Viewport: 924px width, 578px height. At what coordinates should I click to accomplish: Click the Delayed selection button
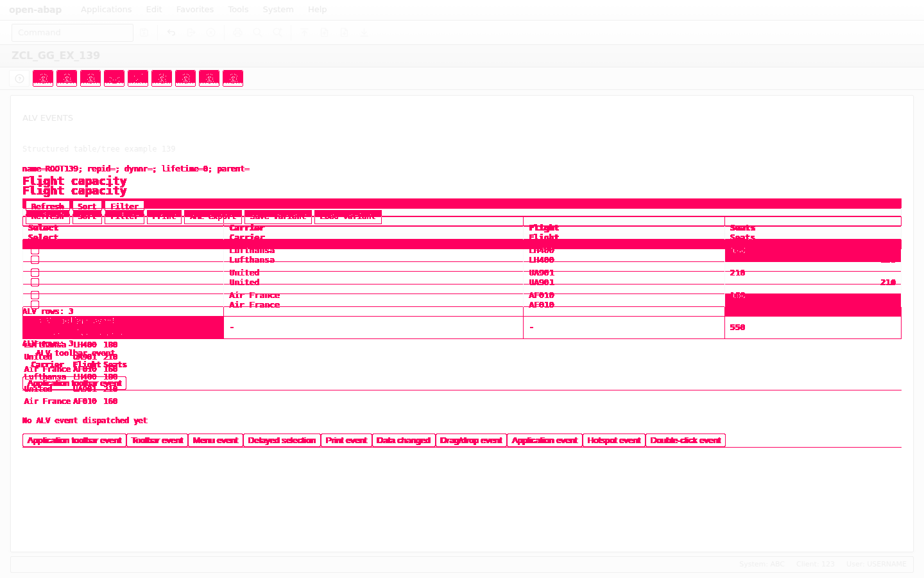click(x=282, y=441)
